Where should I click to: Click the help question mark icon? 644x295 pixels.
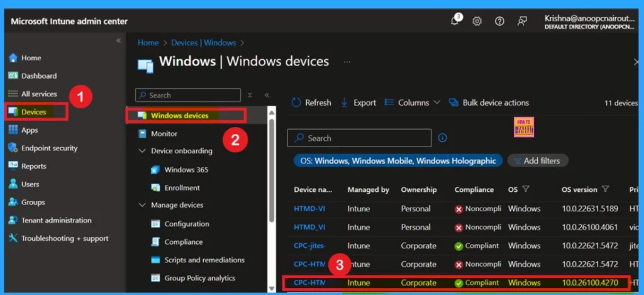tap(499, 21)
